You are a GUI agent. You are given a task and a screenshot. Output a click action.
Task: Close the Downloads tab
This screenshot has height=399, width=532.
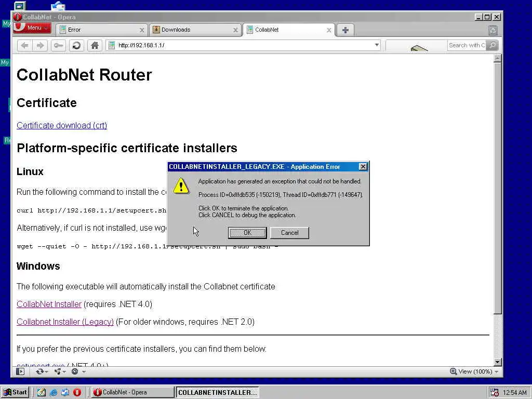[x=235, y=30]
